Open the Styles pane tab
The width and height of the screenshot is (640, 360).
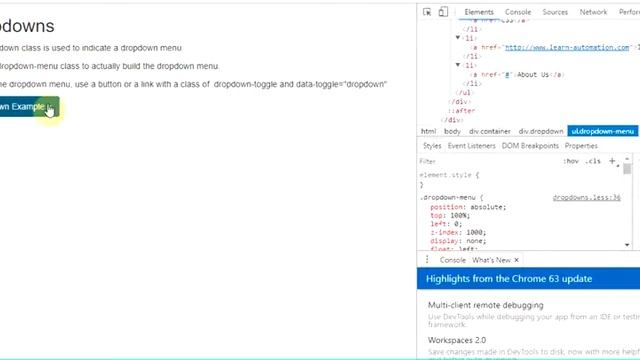point(432,146)
